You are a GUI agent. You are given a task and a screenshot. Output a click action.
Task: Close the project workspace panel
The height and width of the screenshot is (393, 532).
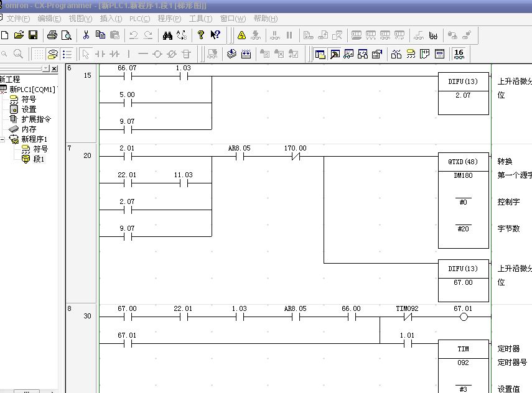coord(54,68)
